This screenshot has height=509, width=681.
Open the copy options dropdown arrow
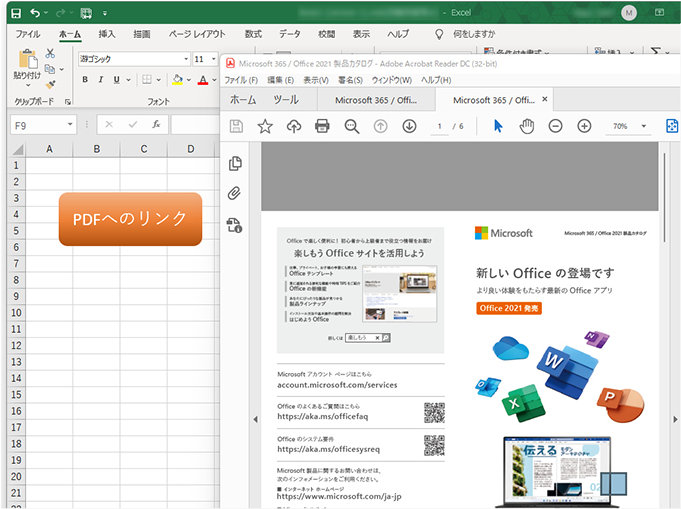[x=62, y=69]
